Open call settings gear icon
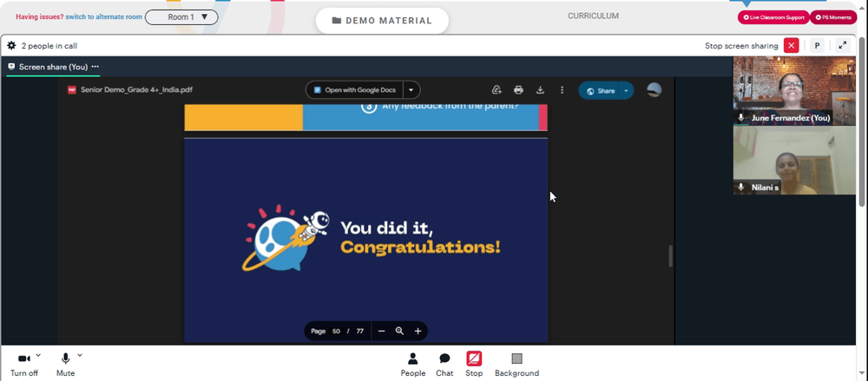The height and width of the screenshot is (381, 868). (11, 45)
